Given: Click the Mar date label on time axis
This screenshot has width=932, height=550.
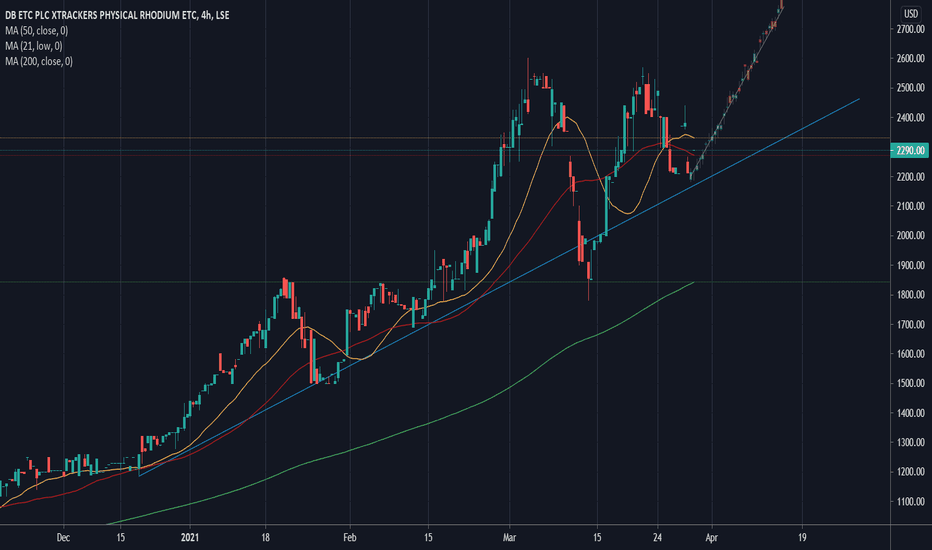Looking at the screenshot, I should [509, 538].
